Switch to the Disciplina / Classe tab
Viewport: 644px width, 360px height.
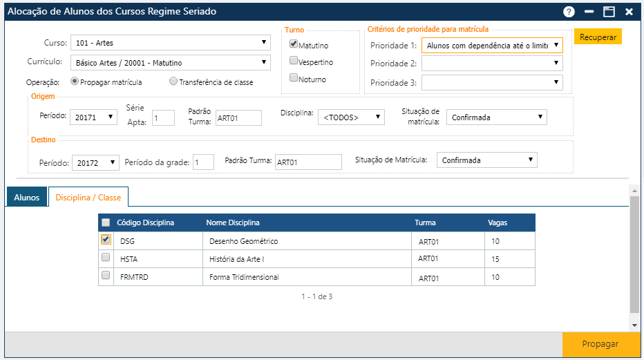(88, 198)
